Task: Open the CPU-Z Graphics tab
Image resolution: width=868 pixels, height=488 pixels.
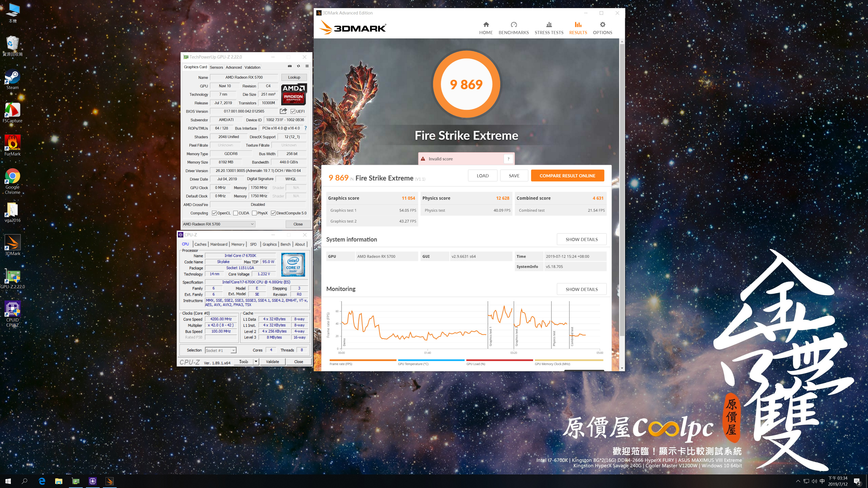Action: 270,244
